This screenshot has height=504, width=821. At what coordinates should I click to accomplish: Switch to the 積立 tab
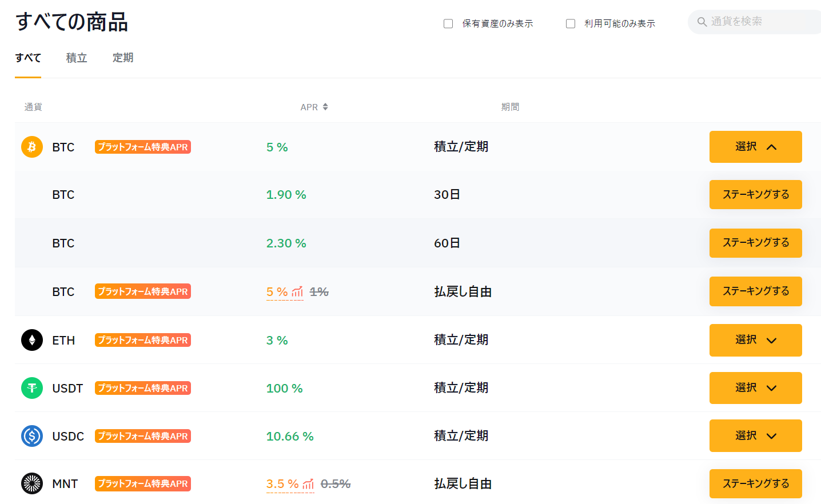[x=77, y=58]
